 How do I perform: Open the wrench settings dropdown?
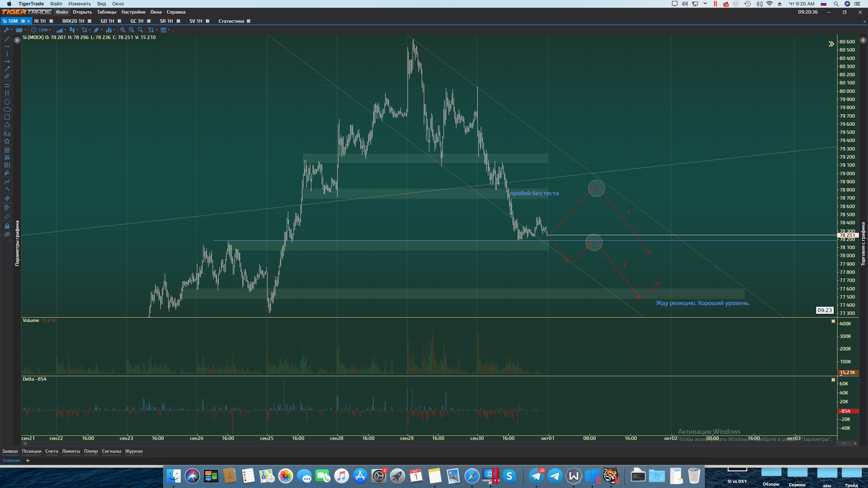pyautogui.click(x=8, y=30)
